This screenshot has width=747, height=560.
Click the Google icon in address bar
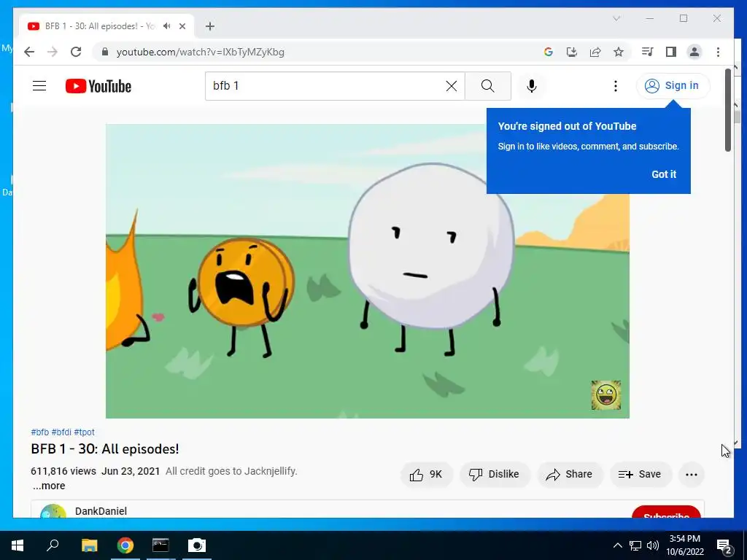pyautogui.click(x=549, y=52)
